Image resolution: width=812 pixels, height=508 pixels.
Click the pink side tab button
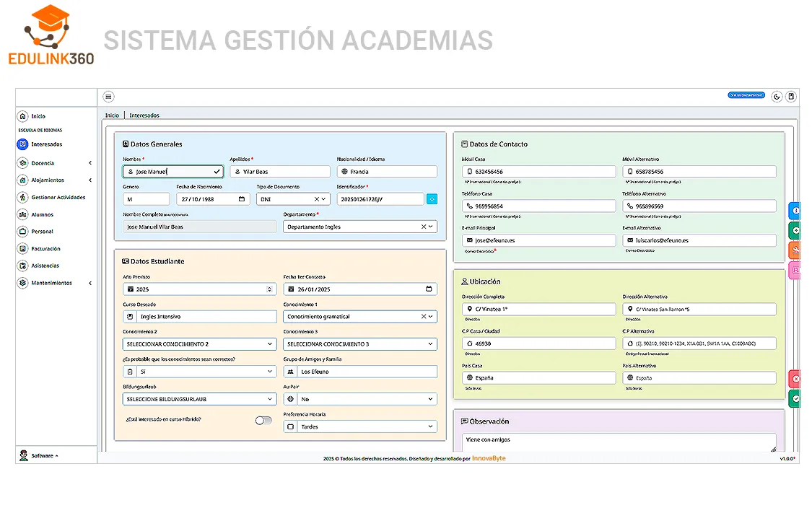[795, 271]
